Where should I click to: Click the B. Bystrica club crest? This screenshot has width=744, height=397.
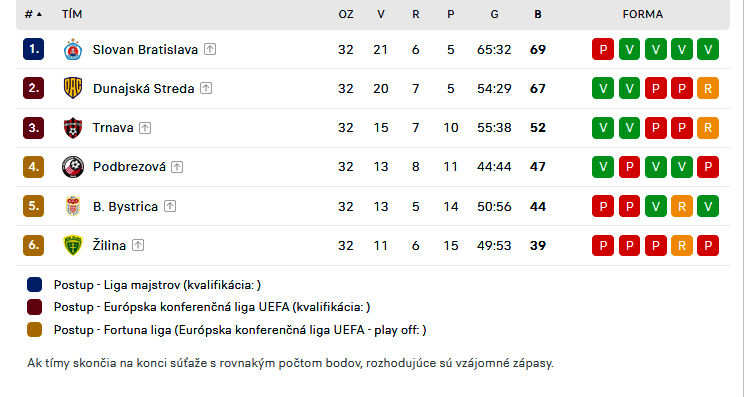[x=73, y=206]
